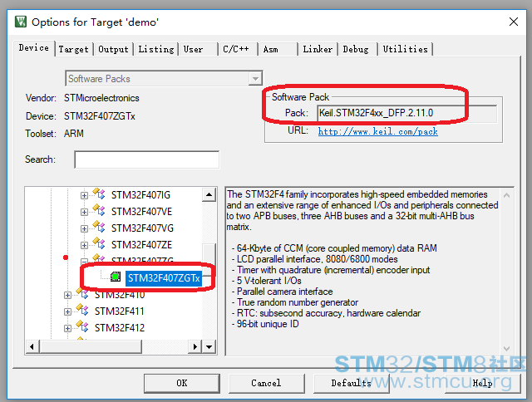Click the STM32F407VE device family icon
Image resolution: width=532 pixels, height=402 pixels.
tap(99, 210)
